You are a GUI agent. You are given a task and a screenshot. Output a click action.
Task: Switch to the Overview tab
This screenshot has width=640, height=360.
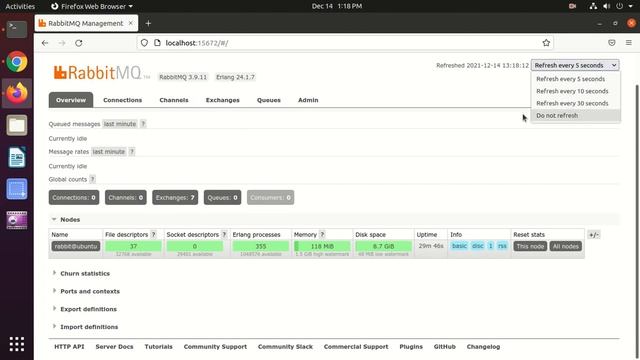[x=71, y=100]
